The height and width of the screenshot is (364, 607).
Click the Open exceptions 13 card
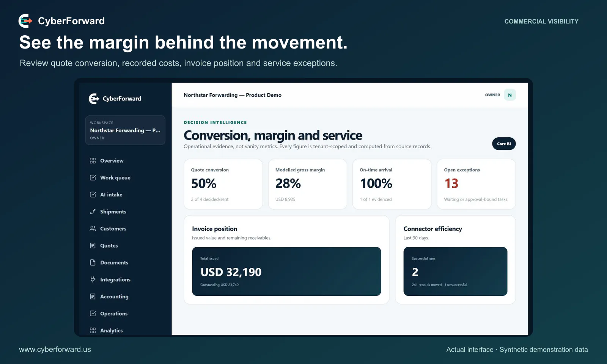click(476, 184)
